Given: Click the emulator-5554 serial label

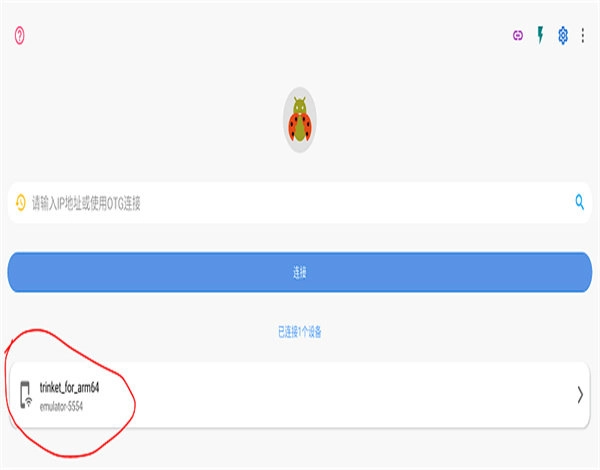Looking at the screenshot, I should [x=61, y=406].
